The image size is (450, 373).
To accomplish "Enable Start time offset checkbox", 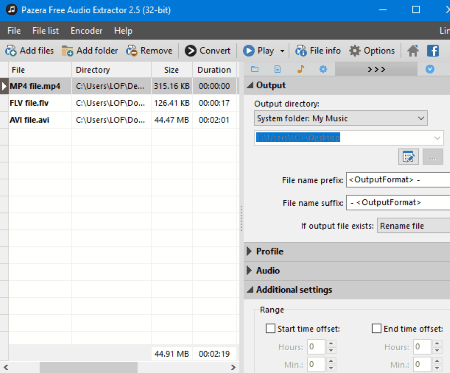I will pos(270,328).
